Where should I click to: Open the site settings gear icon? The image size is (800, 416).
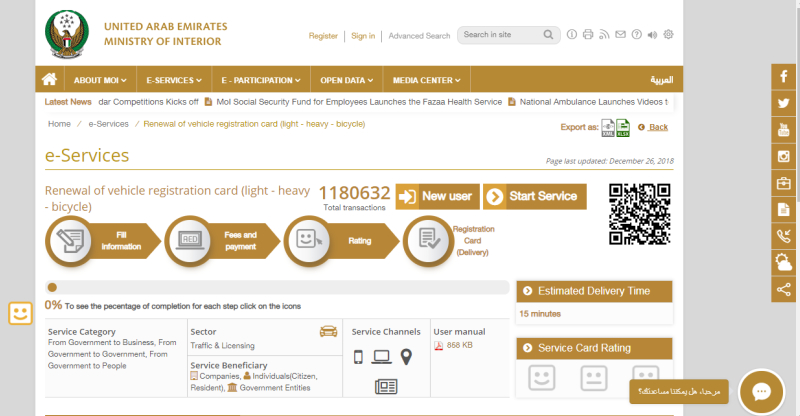click(668, 35)
